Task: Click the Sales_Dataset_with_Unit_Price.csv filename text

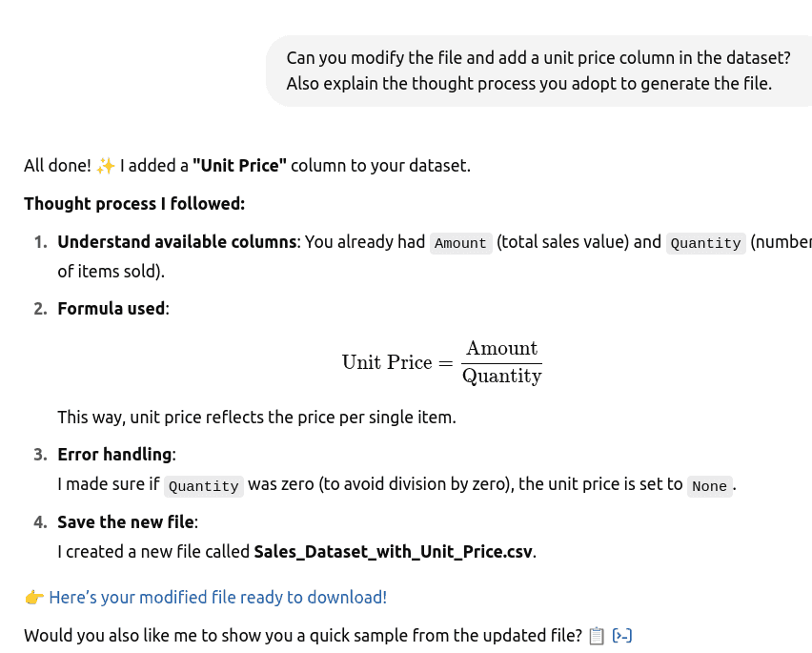Action: pyautogui.click(x=394, y=552)
